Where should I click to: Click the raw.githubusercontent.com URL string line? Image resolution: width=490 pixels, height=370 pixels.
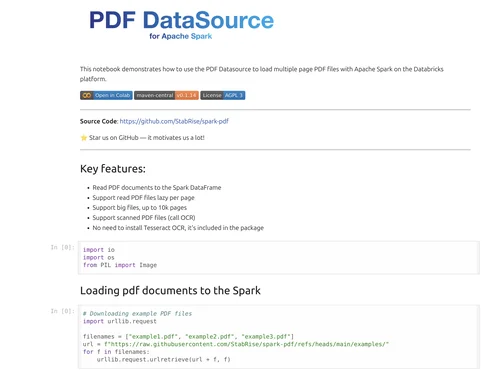click(236, 344)
